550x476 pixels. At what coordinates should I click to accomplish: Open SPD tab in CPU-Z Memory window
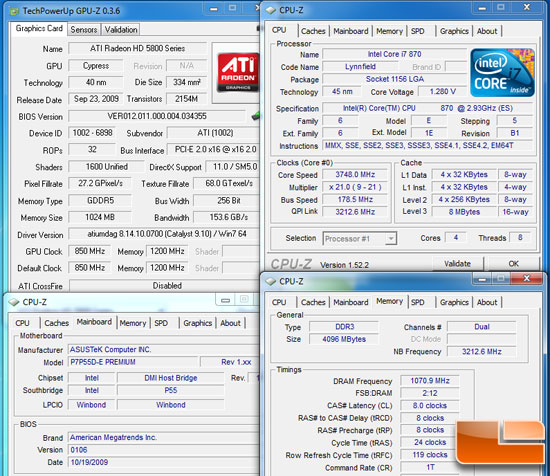click(417, 302)
